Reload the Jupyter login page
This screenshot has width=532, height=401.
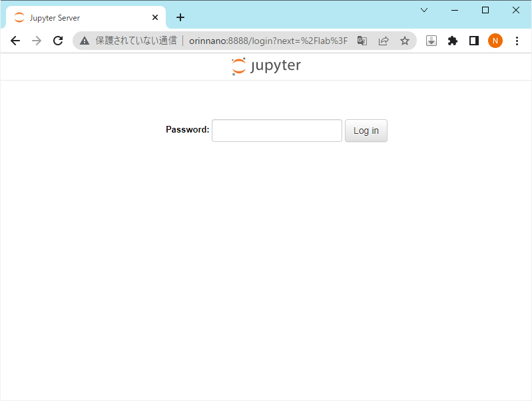(x=58, y=41)
